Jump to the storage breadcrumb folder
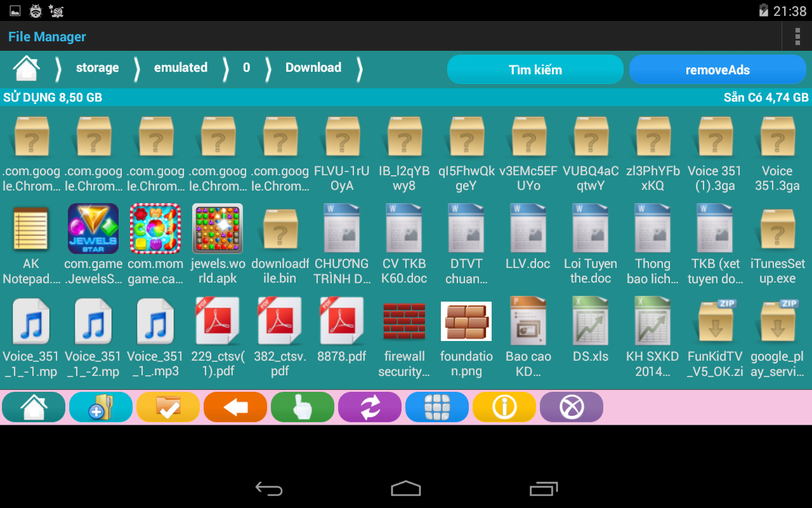Image resolution: width=812 pixels, height=508 pixels. coord(97,68)
